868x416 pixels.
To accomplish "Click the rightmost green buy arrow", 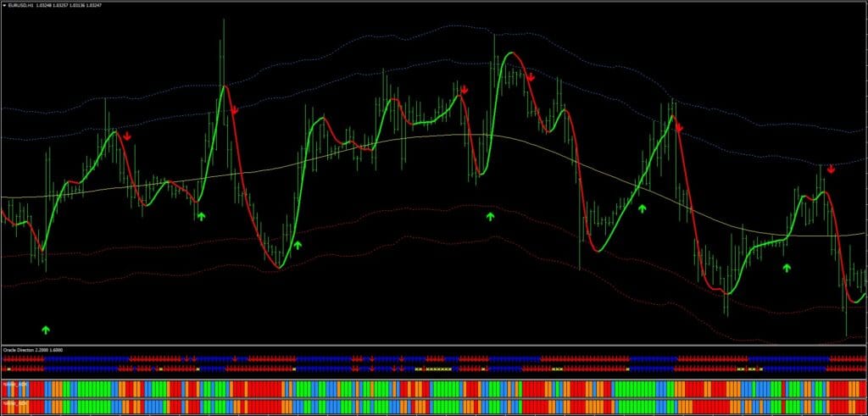I will coord(787,268).
